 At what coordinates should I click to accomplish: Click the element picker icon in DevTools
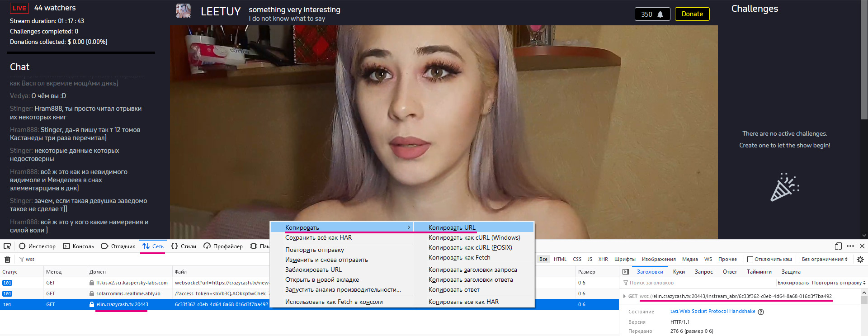pyautogui.click(x=7, y=246)
